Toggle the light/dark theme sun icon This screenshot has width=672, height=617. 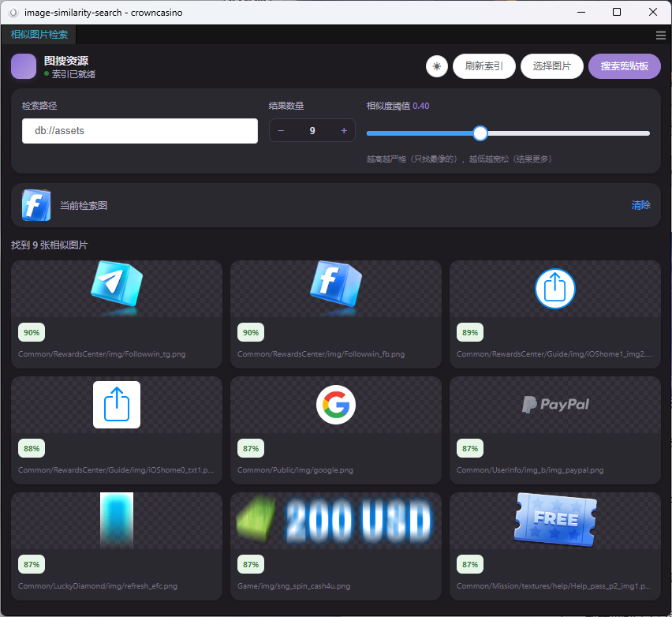437,66
